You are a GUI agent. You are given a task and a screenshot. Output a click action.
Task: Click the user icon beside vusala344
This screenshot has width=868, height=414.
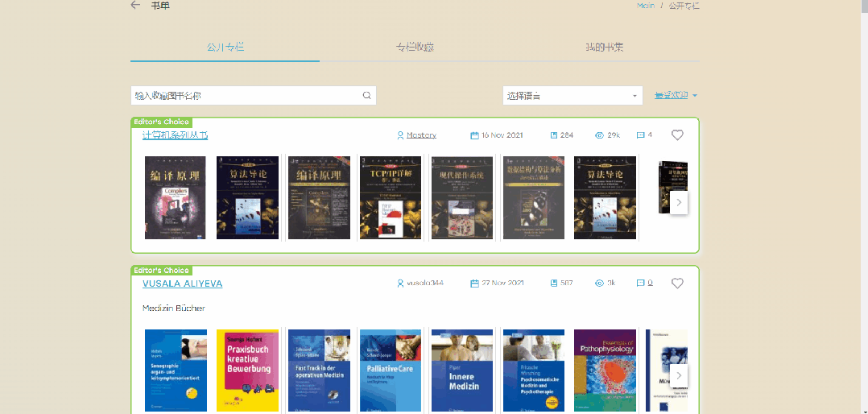[x=400, y=284]
